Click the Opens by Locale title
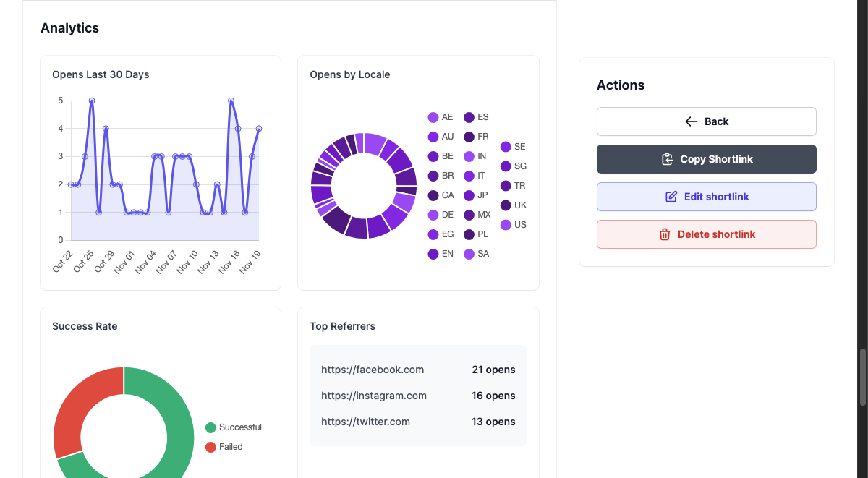The width and height of the screenshot is (868, 478). (x=350, y=74)
